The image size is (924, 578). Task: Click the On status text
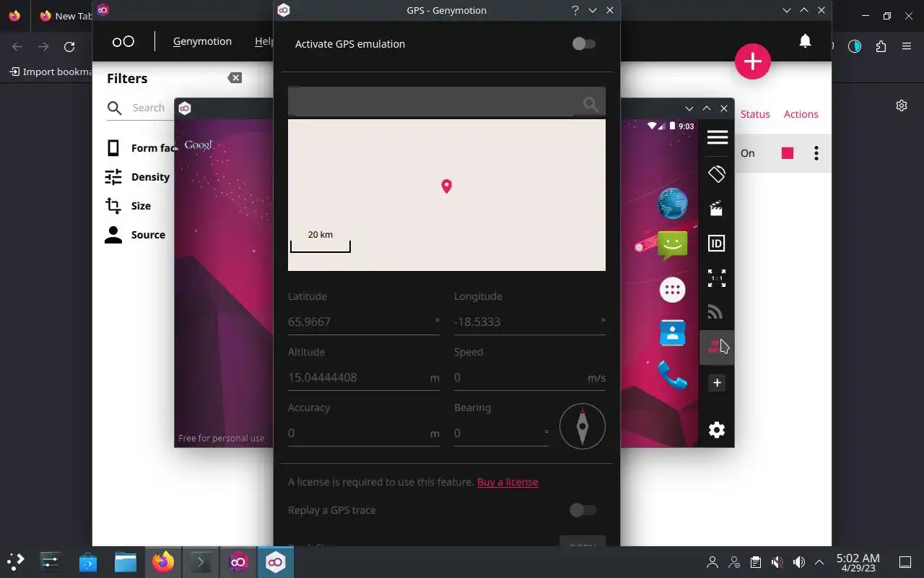click(748, 153)
